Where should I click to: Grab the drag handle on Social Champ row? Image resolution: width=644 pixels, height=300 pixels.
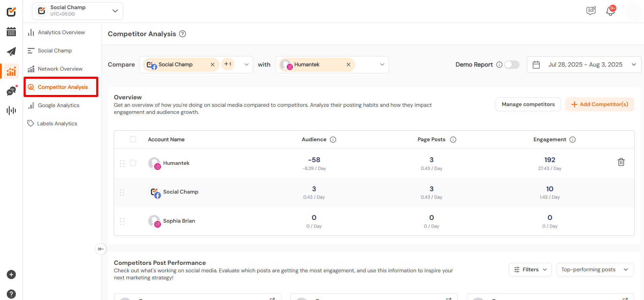(x=122, y=193)
